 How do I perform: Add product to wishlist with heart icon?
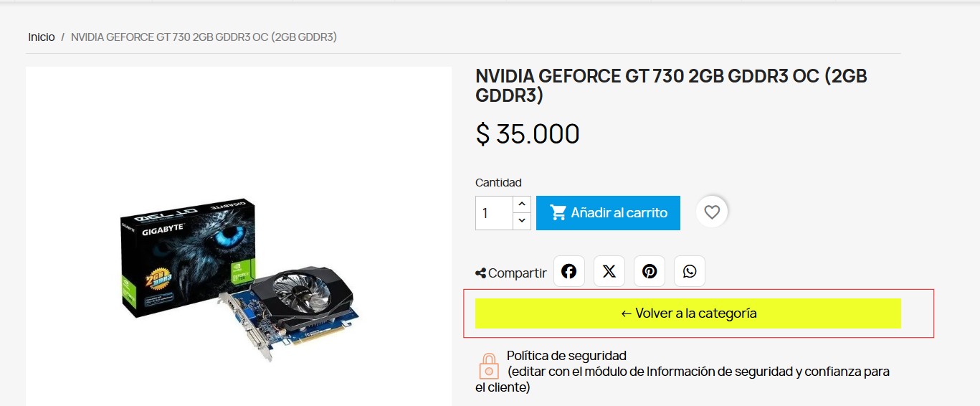tap(712, 212)
